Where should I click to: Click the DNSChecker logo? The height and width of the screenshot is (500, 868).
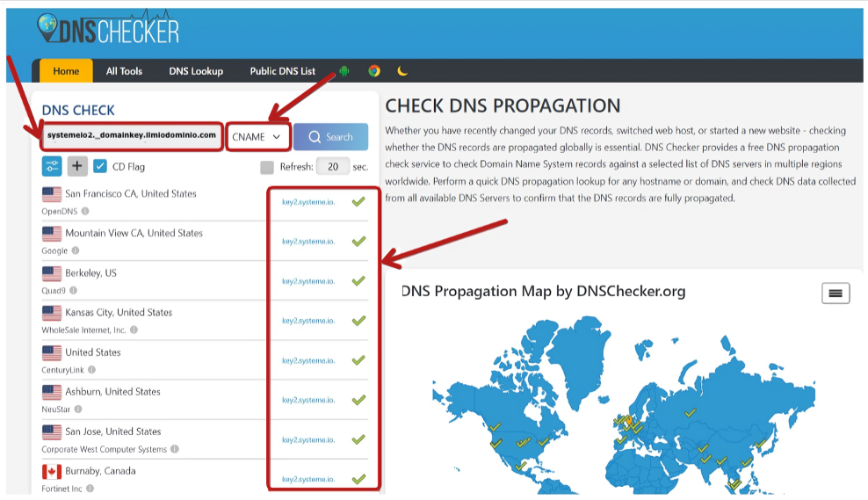[x=109, y=28]
